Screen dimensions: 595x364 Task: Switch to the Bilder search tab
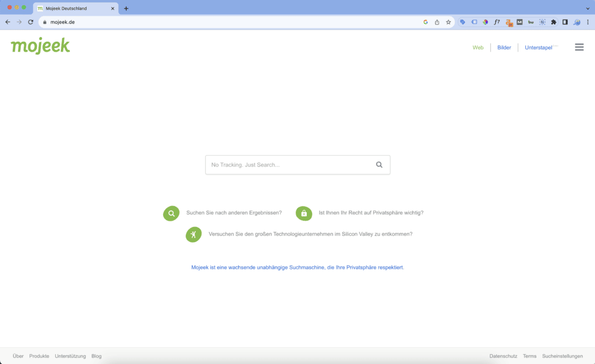[504, 48]
